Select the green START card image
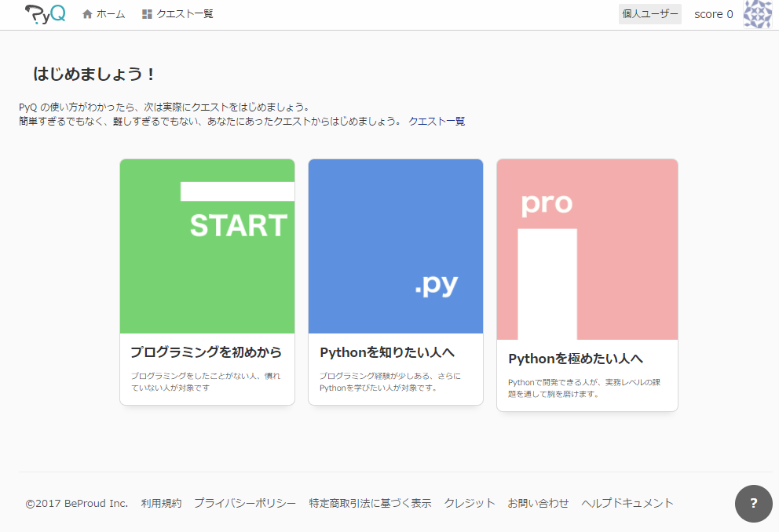 point(207,246)
